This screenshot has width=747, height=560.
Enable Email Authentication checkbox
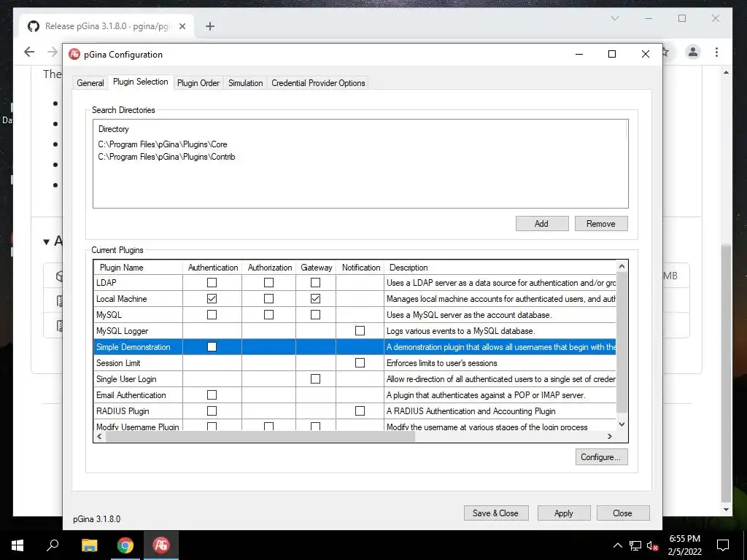coord(212,394)
